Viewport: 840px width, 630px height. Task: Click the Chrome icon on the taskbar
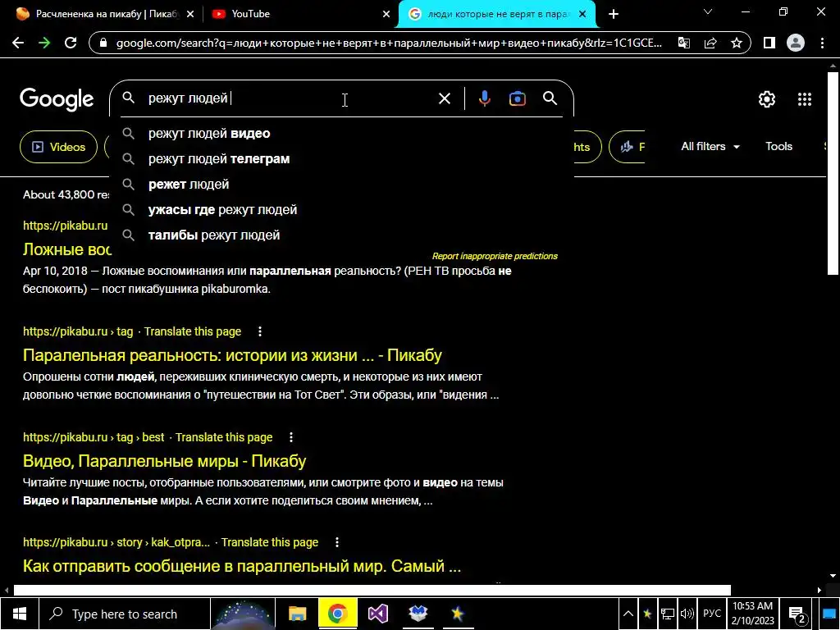click(337, 614)
